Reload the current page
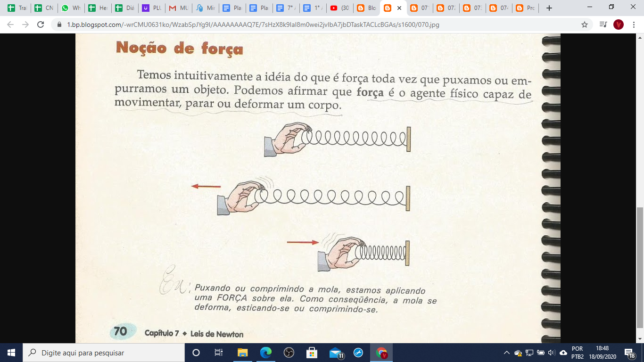 click(41, 25)
